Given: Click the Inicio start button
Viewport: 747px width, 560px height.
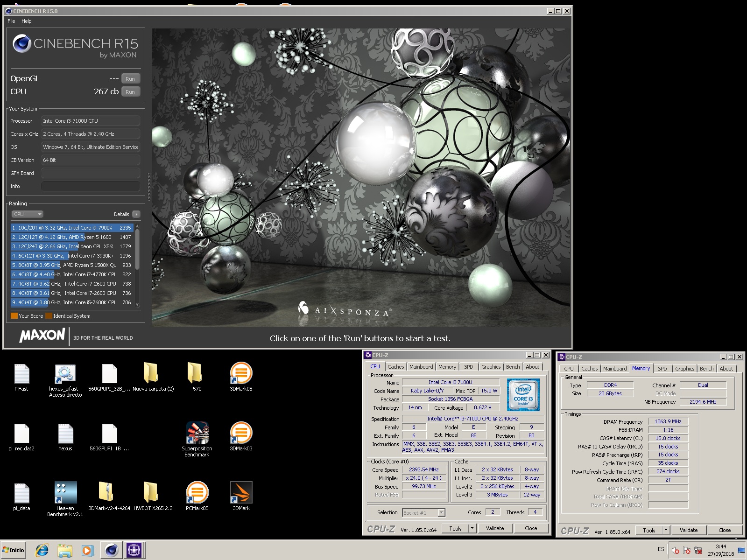Looking at the screenshot, I should click(14, 550).
